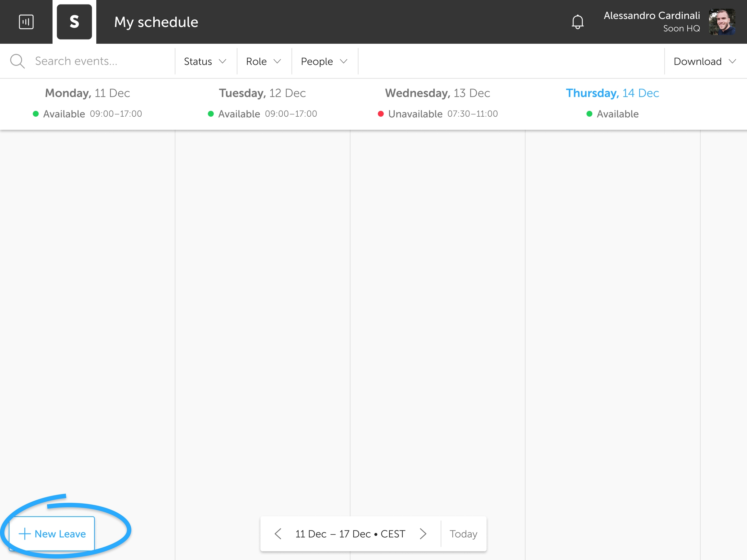Click the plus icon on New Leave
The height and width of the screenshot is (560, 747).
[25, 534]
